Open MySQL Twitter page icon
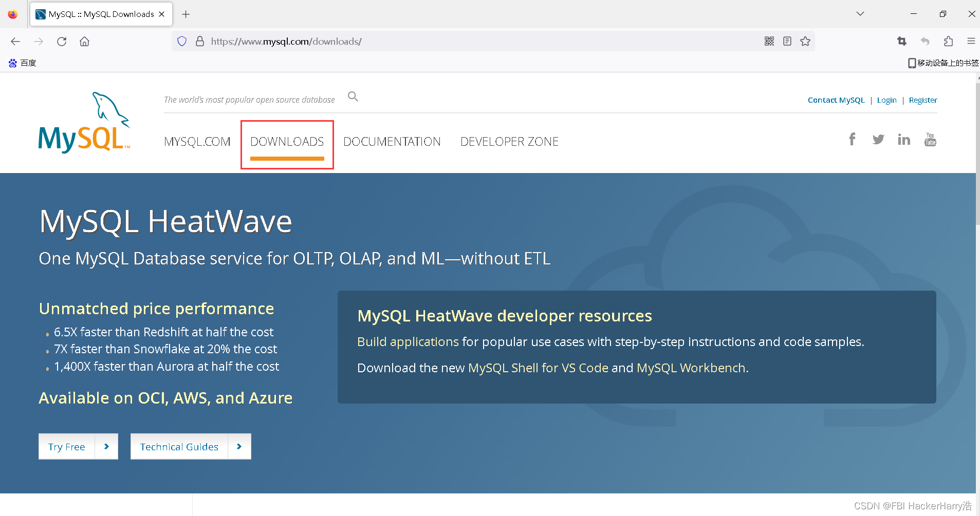This screenshot has width=980, height=516. pyautogui.click(x=878, y=139)
